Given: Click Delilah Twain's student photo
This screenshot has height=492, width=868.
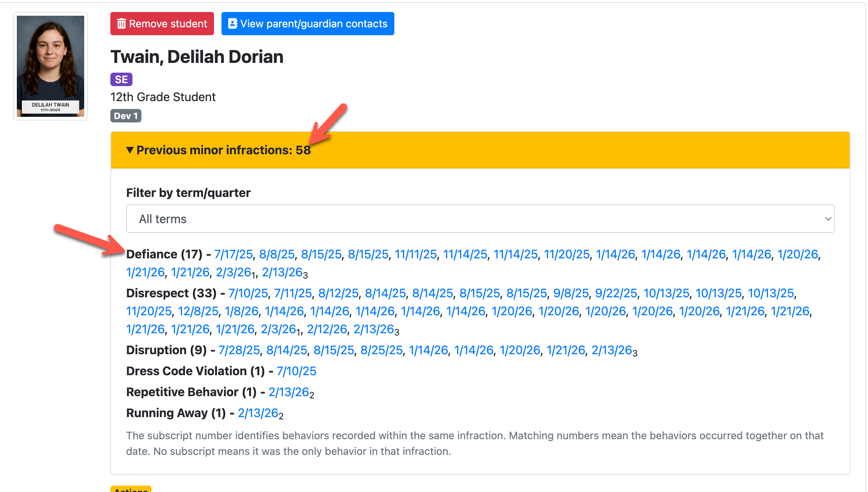Looking at the screenshot, I should pos(51,66).
